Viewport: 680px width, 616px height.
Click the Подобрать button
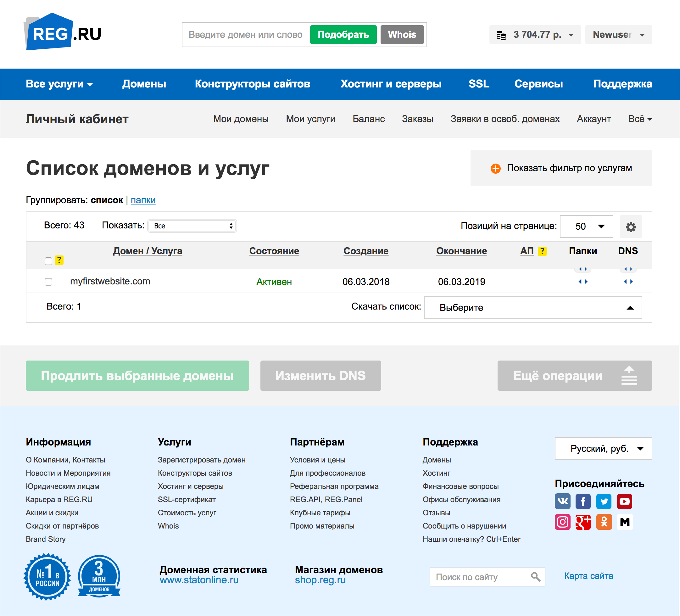pos(343,34)
